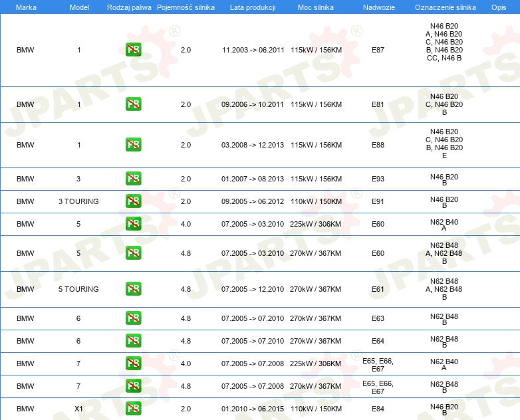The width and height of the screenshot is (520, 420).
Task: Select the E88 body cell
Action: [378, 145]
